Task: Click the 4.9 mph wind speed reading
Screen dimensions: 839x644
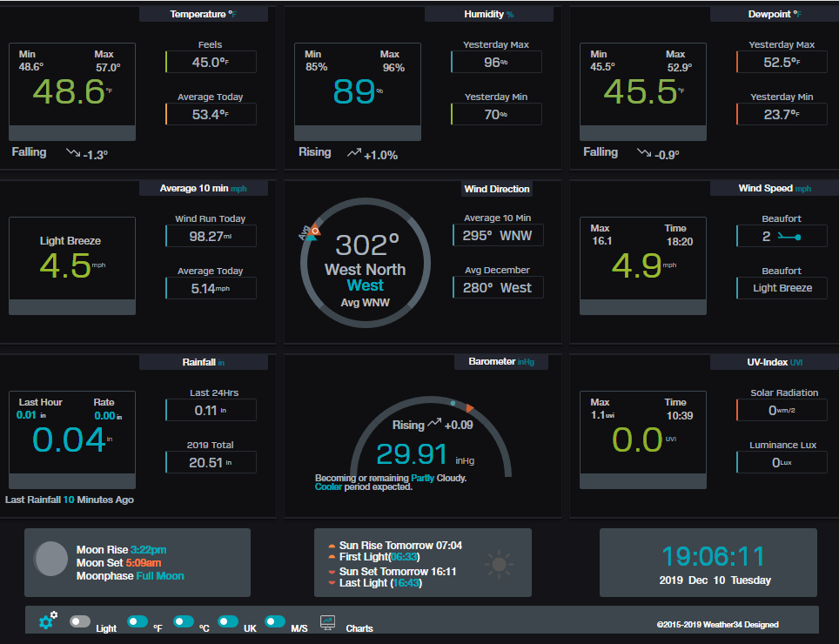Action: pyautogui.click(x=637, y=265)
